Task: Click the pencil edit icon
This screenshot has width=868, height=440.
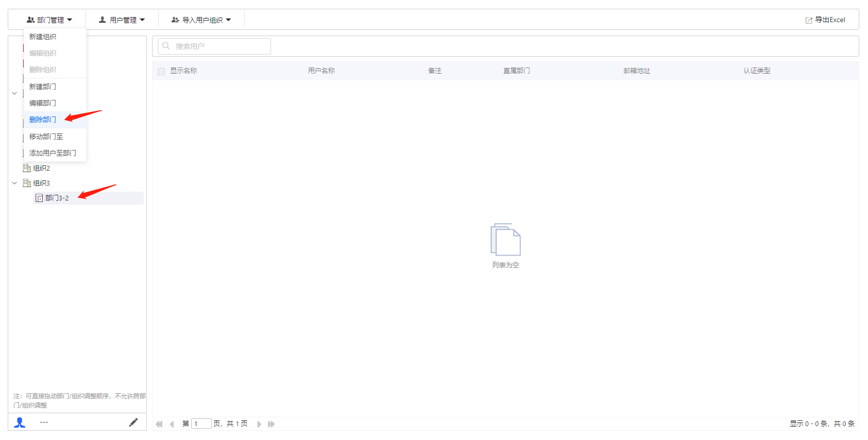Action: [133, 422]
